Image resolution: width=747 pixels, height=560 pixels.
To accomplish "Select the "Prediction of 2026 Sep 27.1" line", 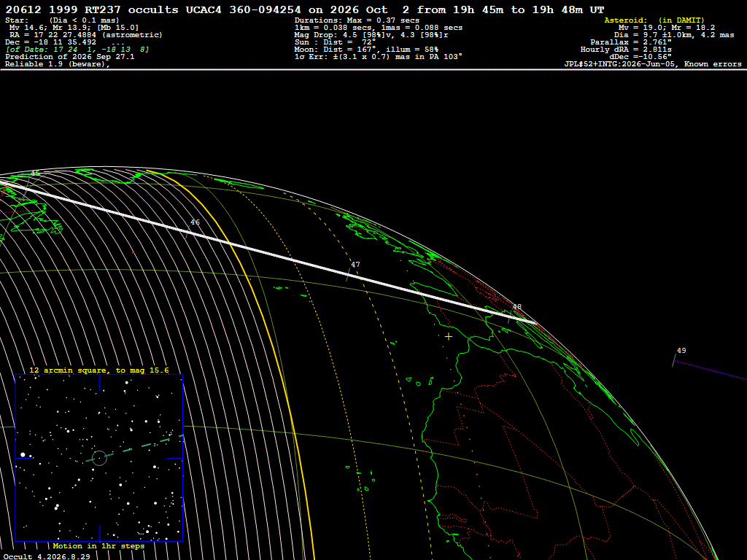I will pos(69,57).
